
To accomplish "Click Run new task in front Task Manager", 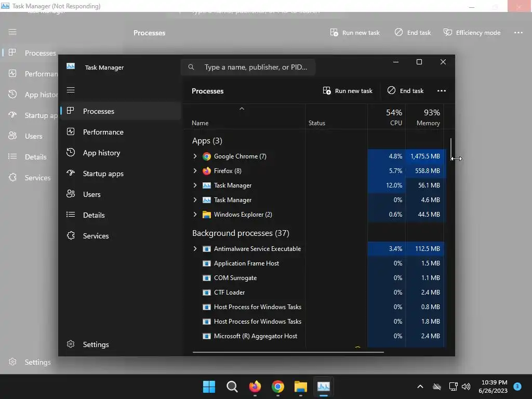I will [348, 90].
